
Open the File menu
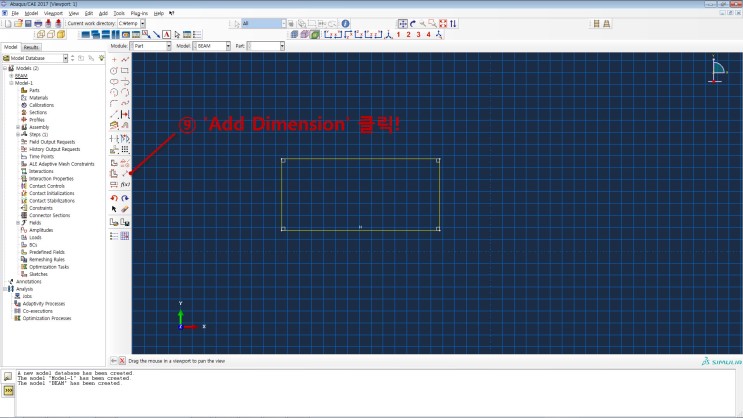15,13
